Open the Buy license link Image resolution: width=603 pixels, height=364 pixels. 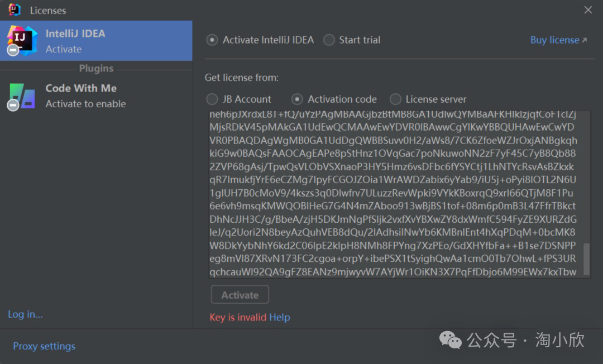pos(554,40)
